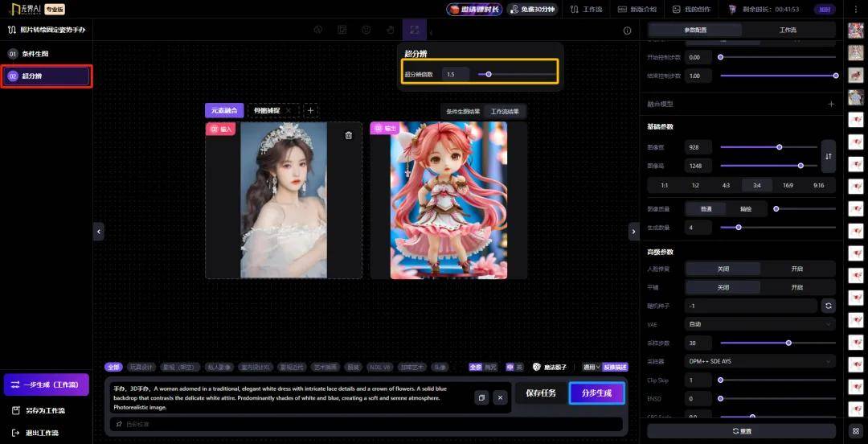Clear the prompt with the X icon
This screenshot has height=444, width=868.
coord(500,397)
